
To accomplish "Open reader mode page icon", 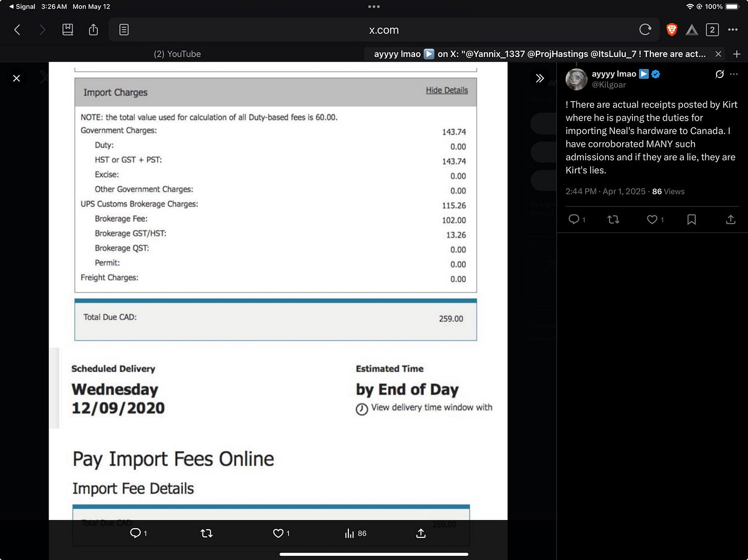I will (x=124, y=30).
